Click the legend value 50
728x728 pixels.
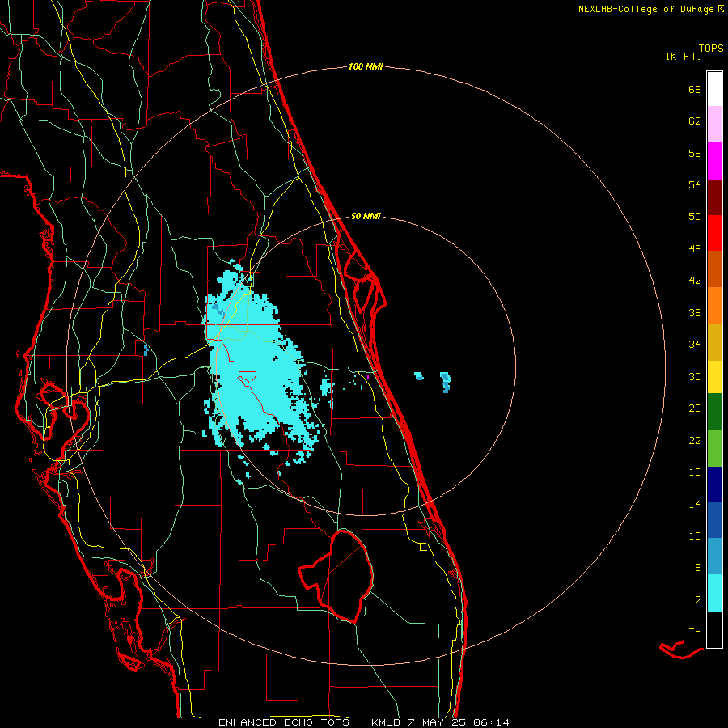click(695, 216)
